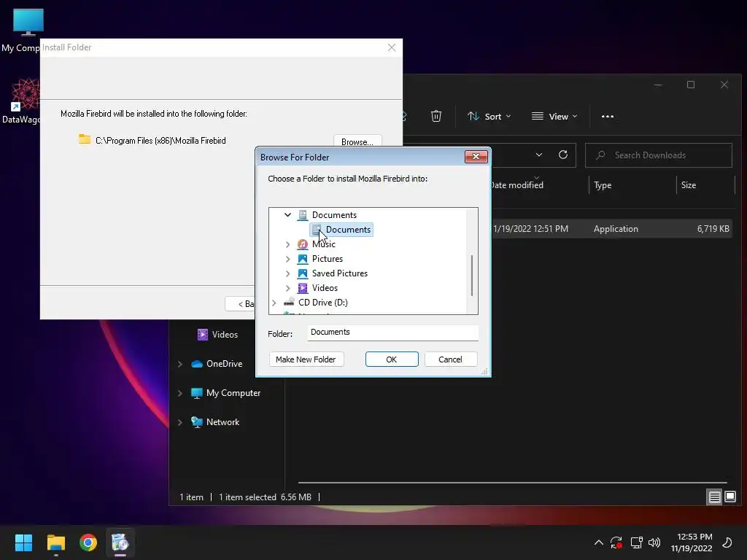
Task: Click the moon focus icon in tray
Action: pos(727,542)
